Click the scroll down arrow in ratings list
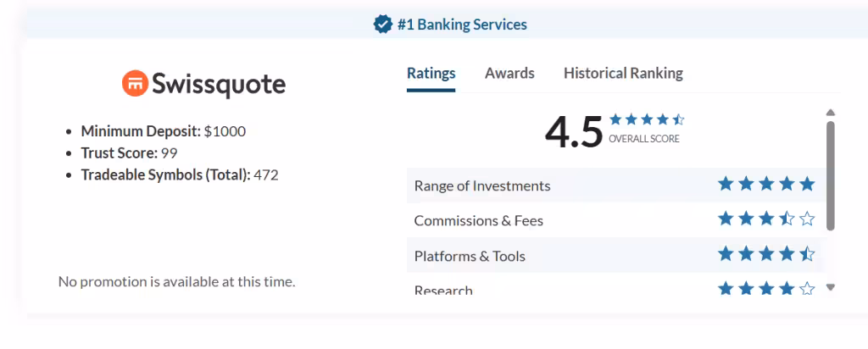This screenshot has width=868, height=349. [x=831, y=287]
